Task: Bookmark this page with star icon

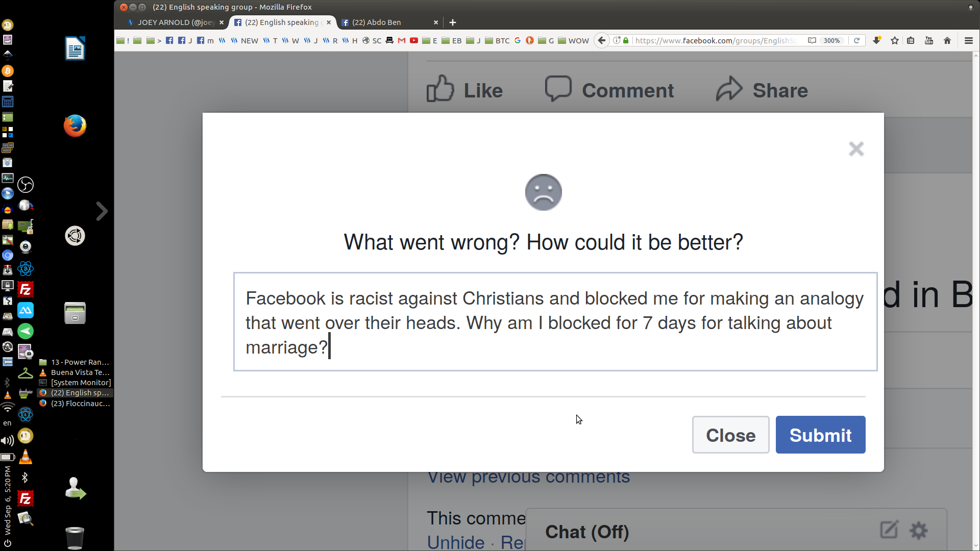Action: point(894,40)
